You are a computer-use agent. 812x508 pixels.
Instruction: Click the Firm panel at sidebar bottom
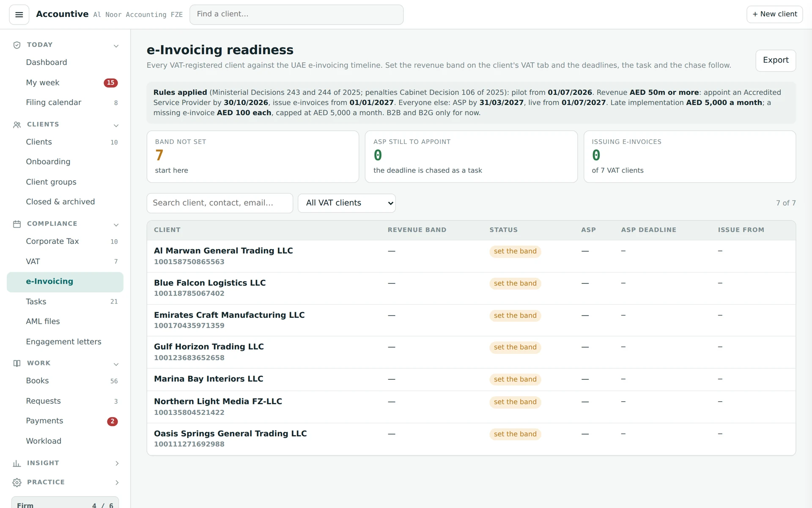pyautogui.click(x=65, y=502)
